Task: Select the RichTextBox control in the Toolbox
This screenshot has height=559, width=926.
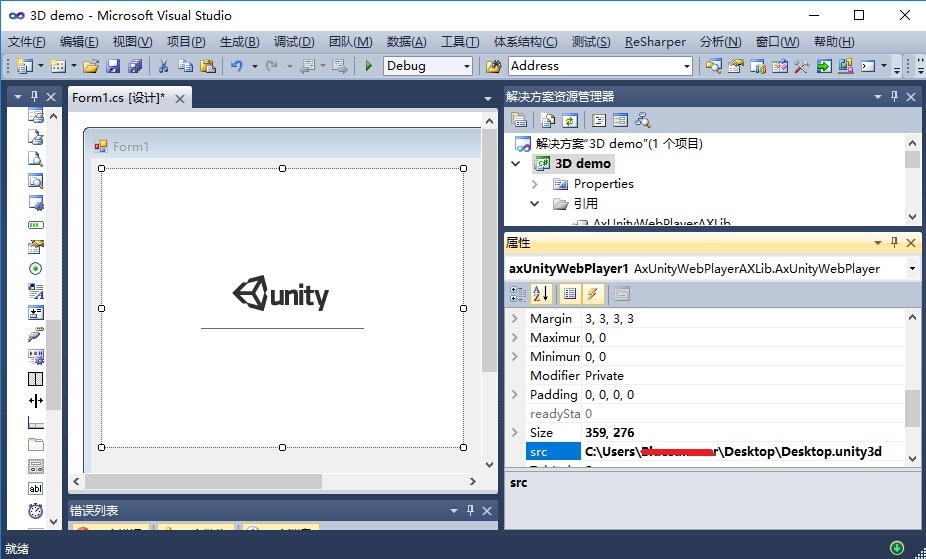Action: click(35, 290)
